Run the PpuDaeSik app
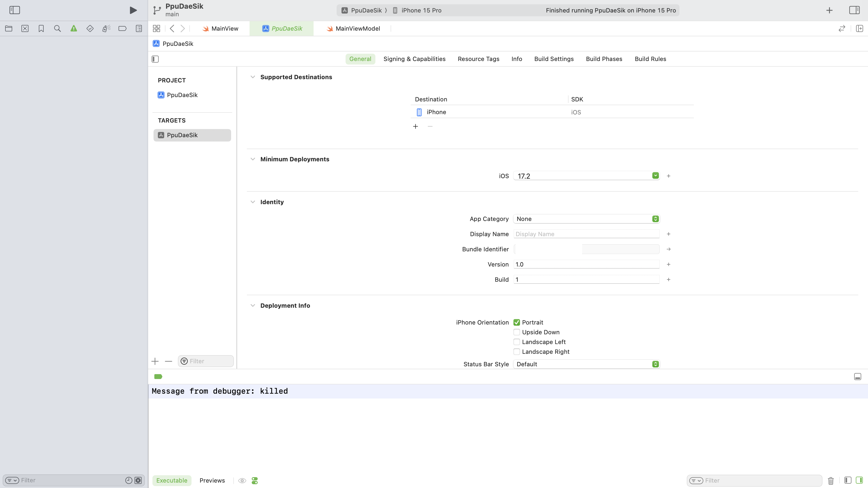 (133, 10)
